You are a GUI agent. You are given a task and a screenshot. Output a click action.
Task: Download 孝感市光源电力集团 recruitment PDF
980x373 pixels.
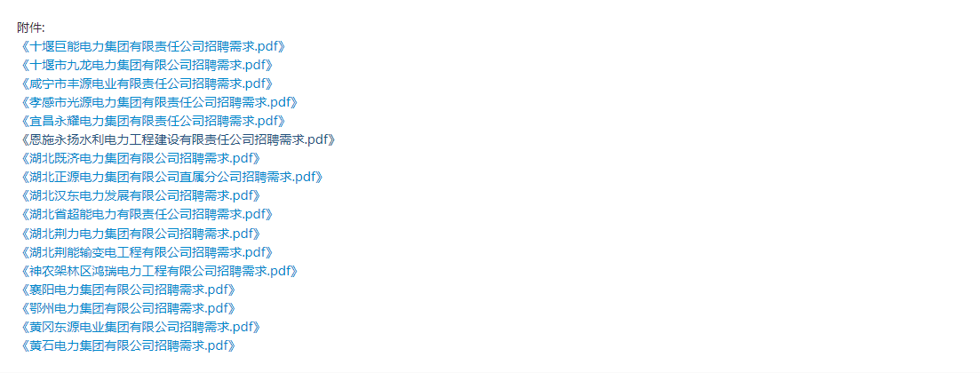[x=158, y=102]
